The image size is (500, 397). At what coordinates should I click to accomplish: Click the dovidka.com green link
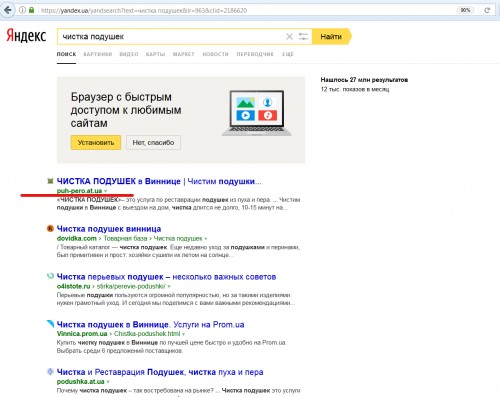pyautogui.click(x=77, y=238)
